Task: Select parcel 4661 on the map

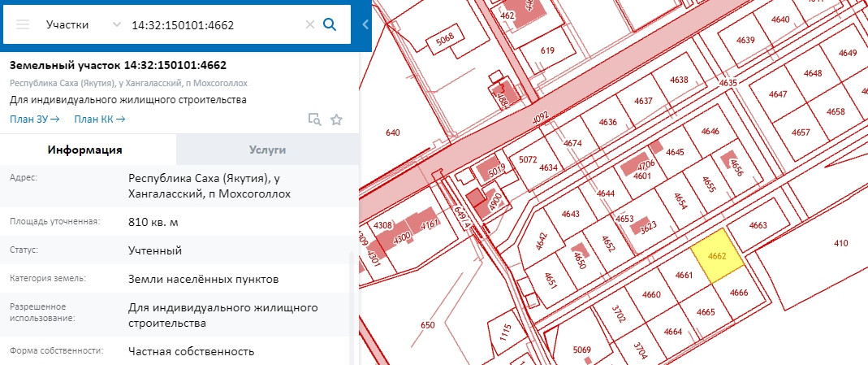Action: tap(684, 275)
